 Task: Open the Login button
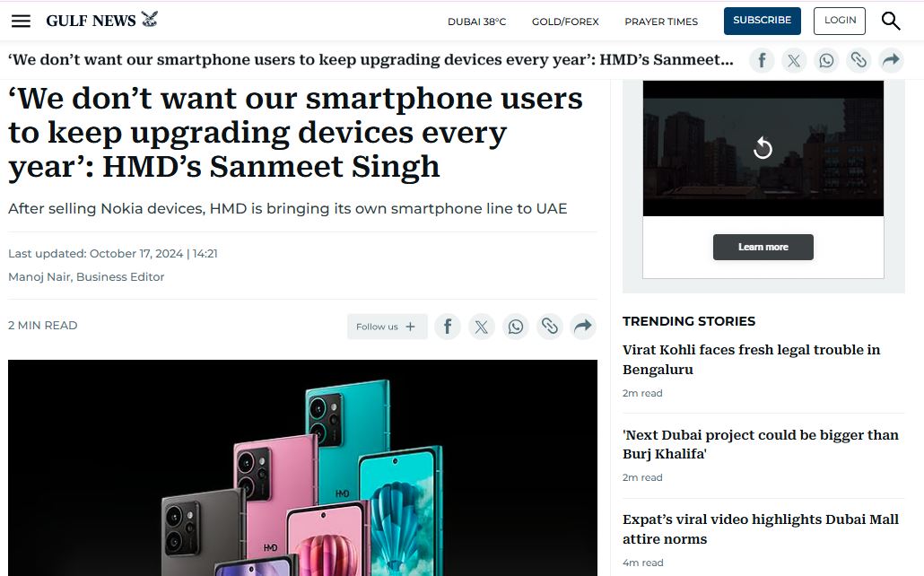pyautogui.click(x=840, y=21)
